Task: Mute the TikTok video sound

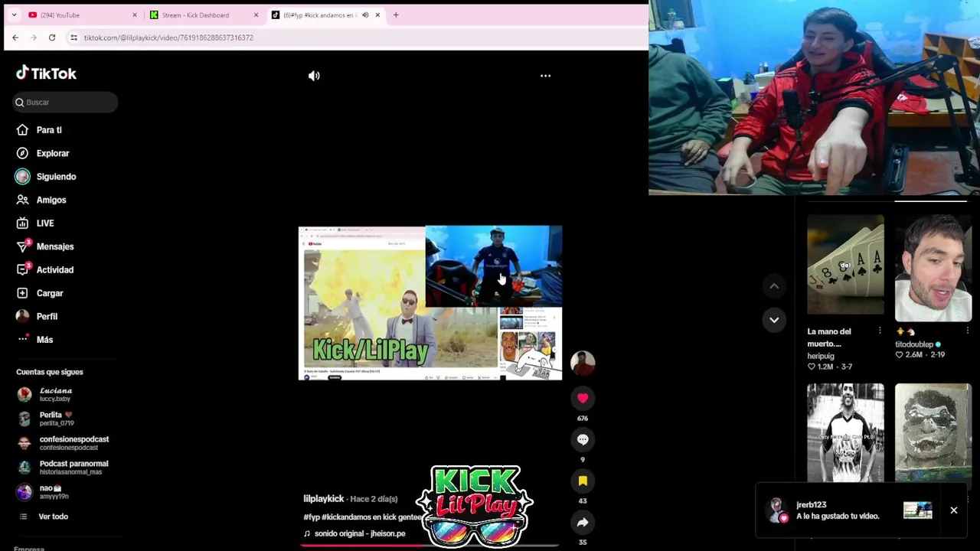Action: point(314,76)
